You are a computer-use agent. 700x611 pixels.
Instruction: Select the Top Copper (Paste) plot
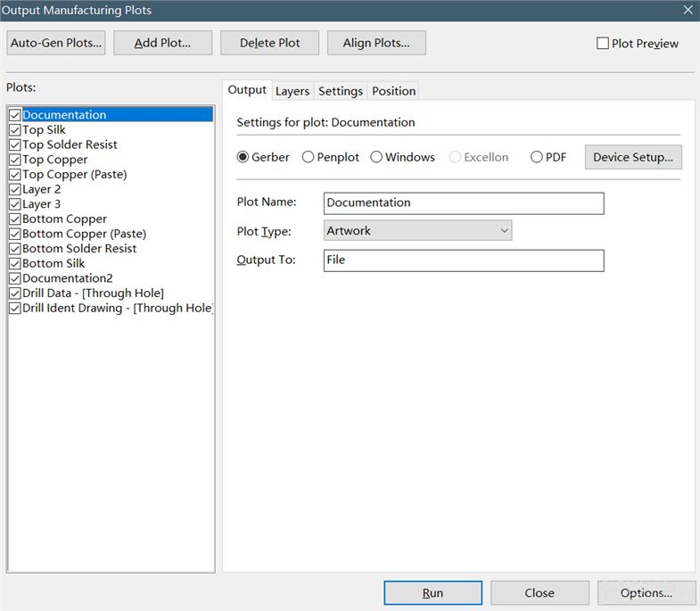click(75, 175)
